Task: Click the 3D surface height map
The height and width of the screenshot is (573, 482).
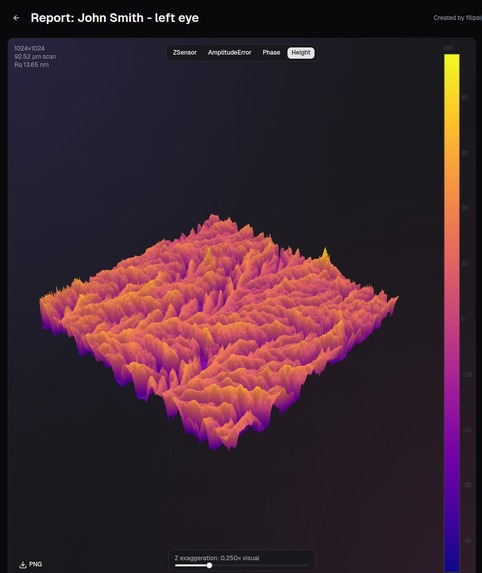Action: [x=219, y=333]
